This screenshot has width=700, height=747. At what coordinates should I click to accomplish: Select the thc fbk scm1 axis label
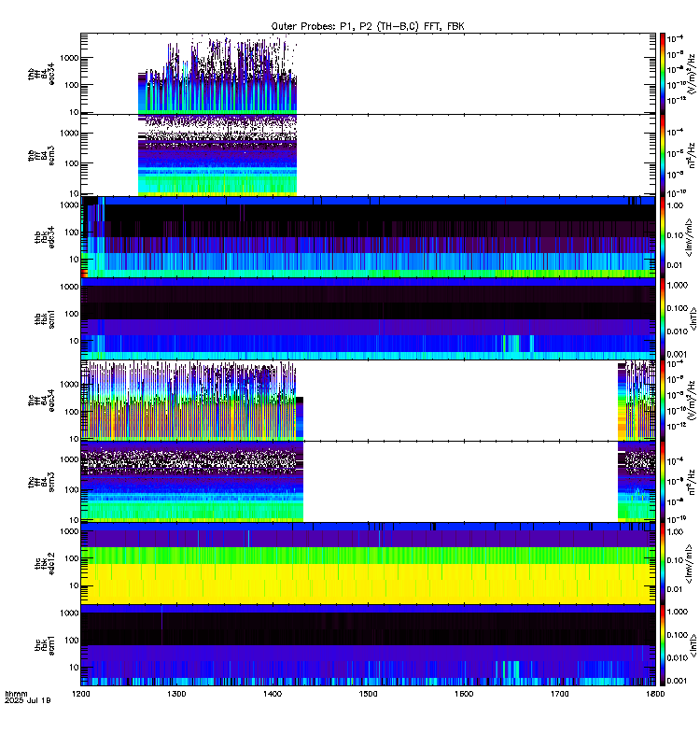[x=45, y=645]
